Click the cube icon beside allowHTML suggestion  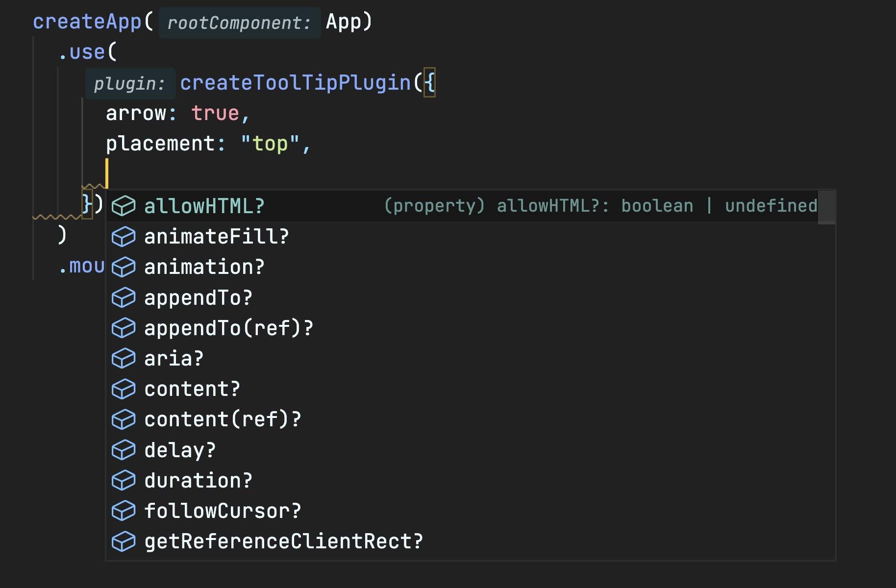coord(124,206)
